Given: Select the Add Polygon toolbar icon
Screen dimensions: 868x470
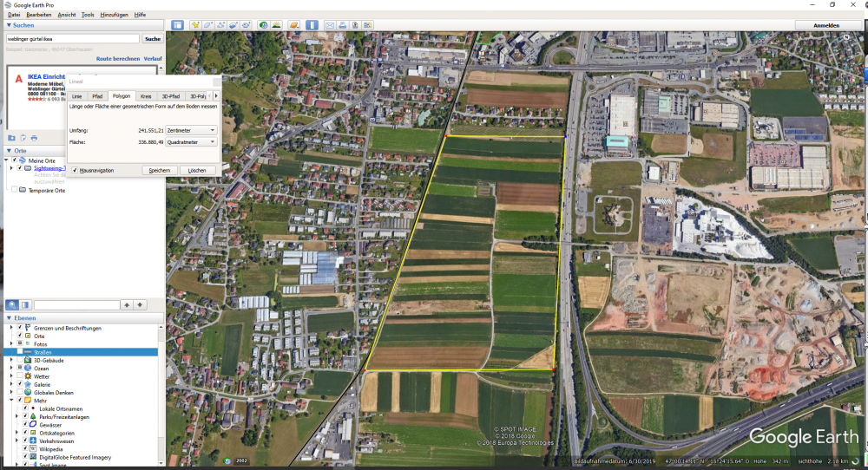Looking at the screenshot, I should (x=209, y=25).
